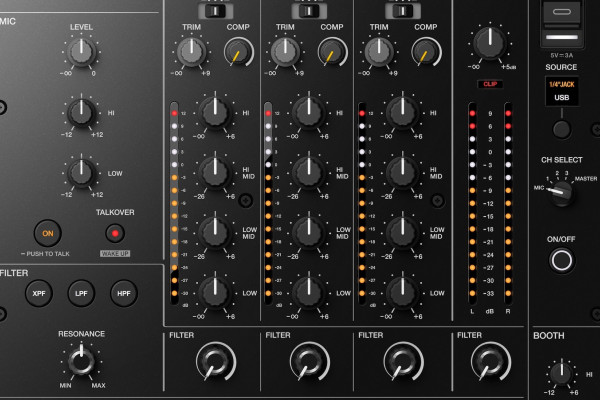
Task: Enable the LPF filter button
Action: [81, 294]
